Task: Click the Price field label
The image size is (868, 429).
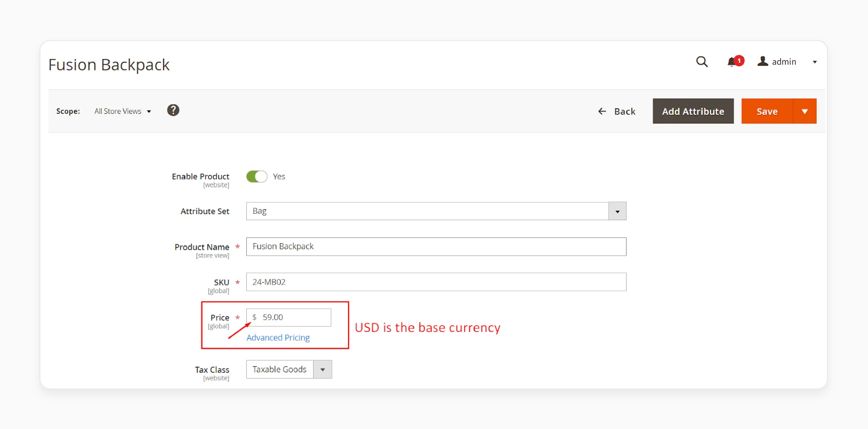Action: pos(220,318)
